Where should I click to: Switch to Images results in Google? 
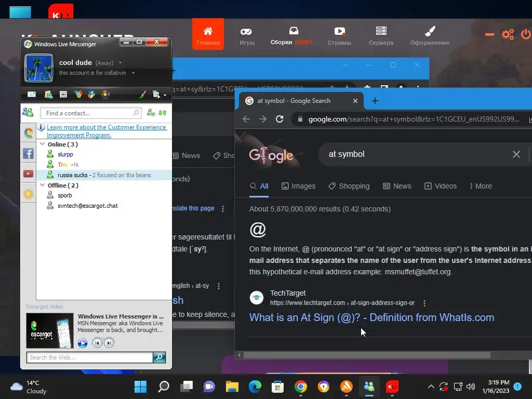coord(299,186)
